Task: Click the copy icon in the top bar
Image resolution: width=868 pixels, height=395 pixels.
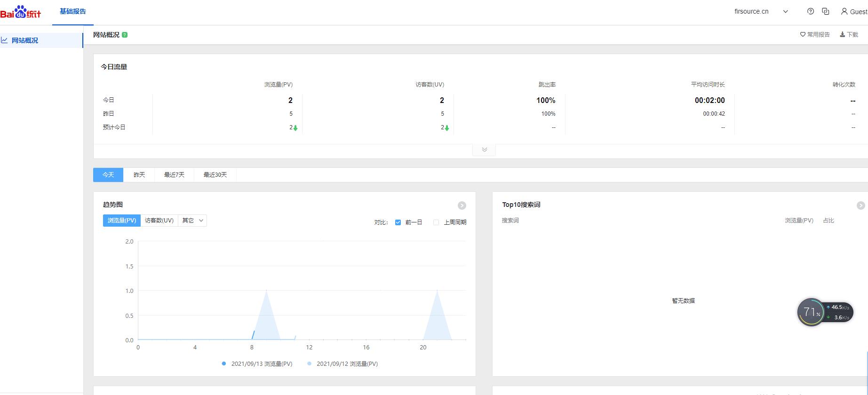Action: click(x=825, y=11)
